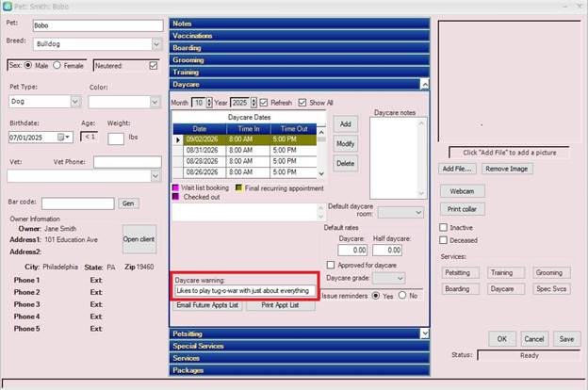Enable Approved for daycare checkbox
Screen dimensions: 588x390
(331, 267)
